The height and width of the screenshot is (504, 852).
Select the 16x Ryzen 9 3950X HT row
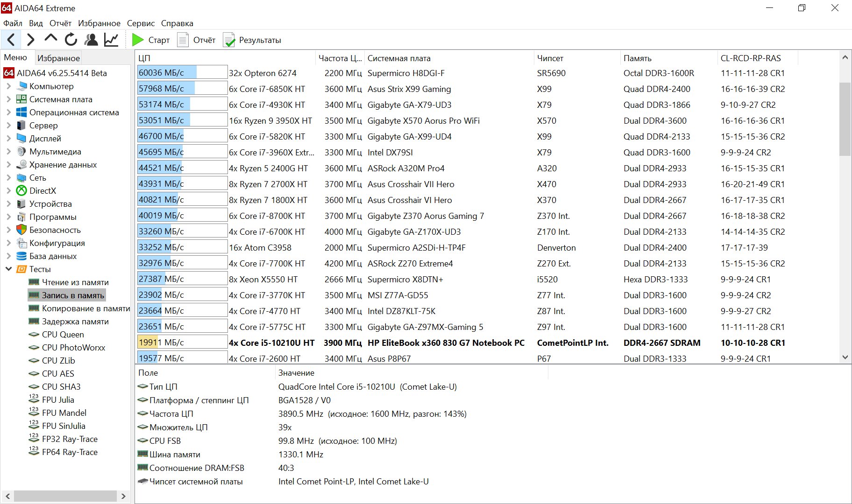pyautogui.click(x=467, y=120)
